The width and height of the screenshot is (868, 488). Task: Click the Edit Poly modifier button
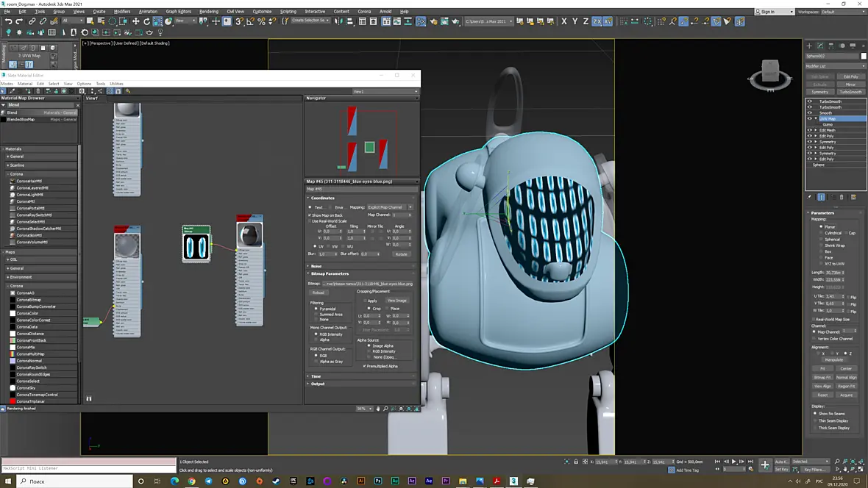pos(850,77)
